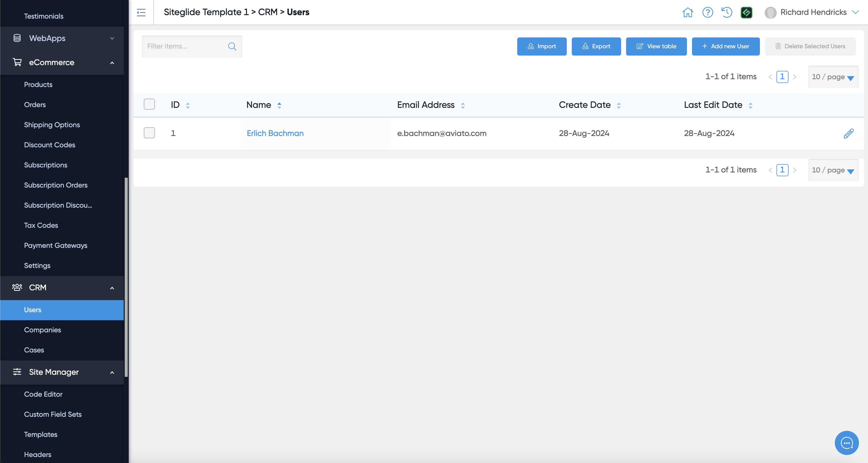This screenshot has width=868, height=463.
Task: Click the Add new User button
Action: pyautogui.click(x=725, y=47)
